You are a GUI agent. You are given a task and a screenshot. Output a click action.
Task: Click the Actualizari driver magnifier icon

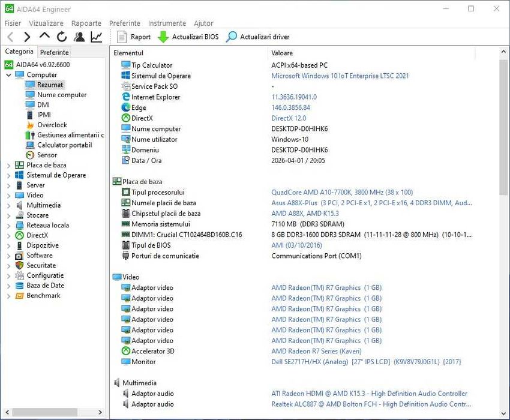point(231,37)
